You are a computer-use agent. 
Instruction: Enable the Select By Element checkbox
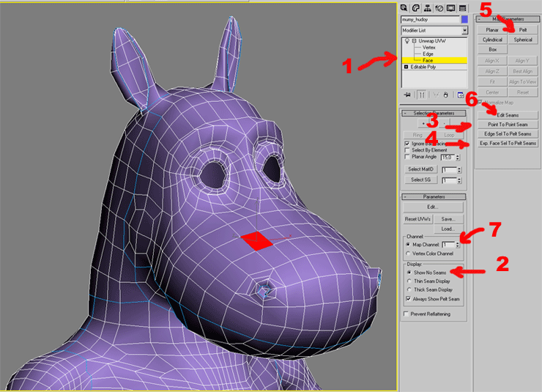tap(408, 150)
